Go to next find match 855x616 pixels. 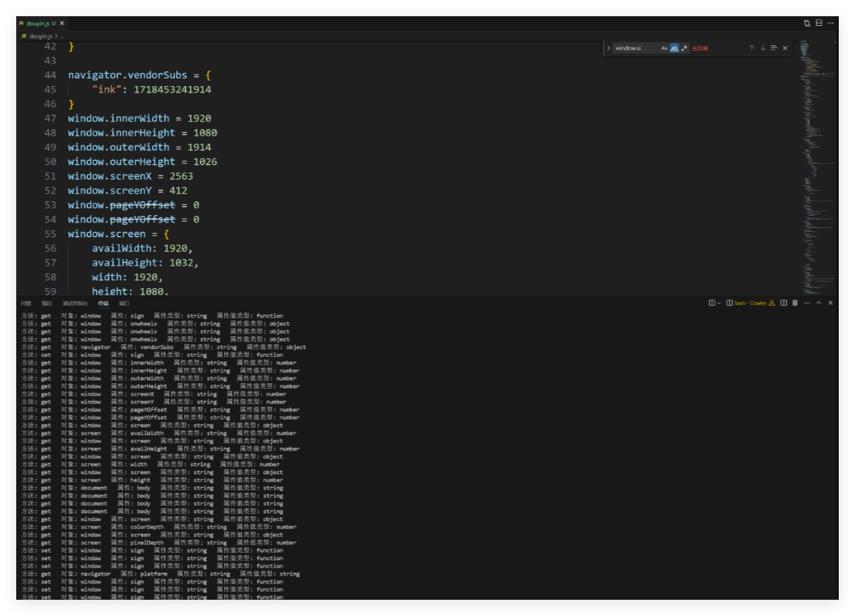click(763, 48)
